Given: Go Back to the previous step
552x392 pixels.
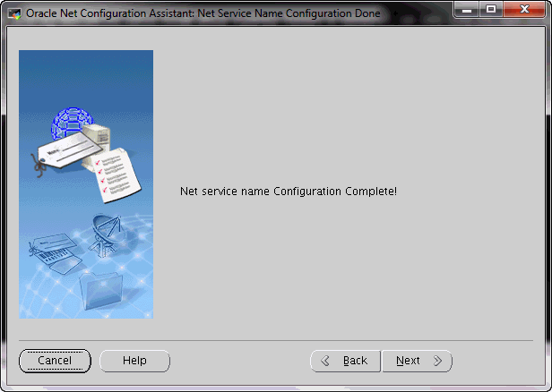Looking at the screenshot, I should point(345,361).
